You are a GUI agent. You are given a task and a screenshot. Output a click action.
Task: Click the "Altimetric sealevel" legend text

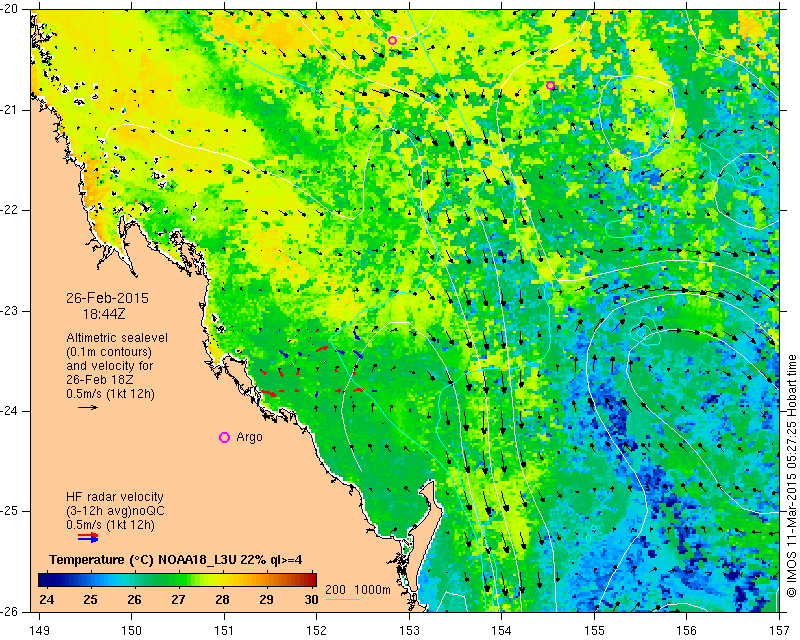pos(117,338)
